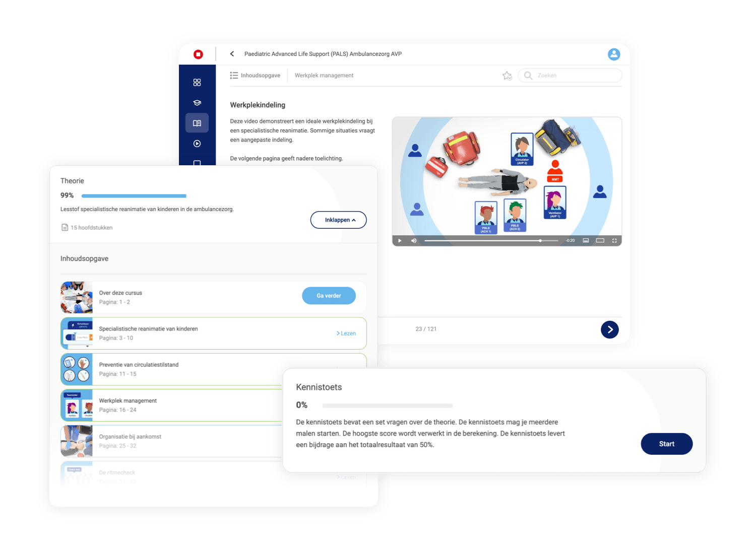Viewport: 756px width, 544px height.
Task: Click the video time remaining -0:20
Action: point(570,241)
